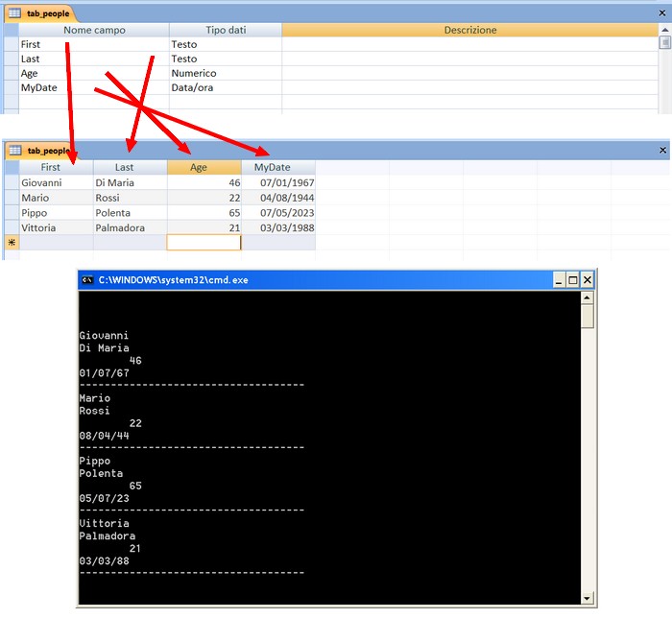Click the new record asterisk row selector

point(12,243)
